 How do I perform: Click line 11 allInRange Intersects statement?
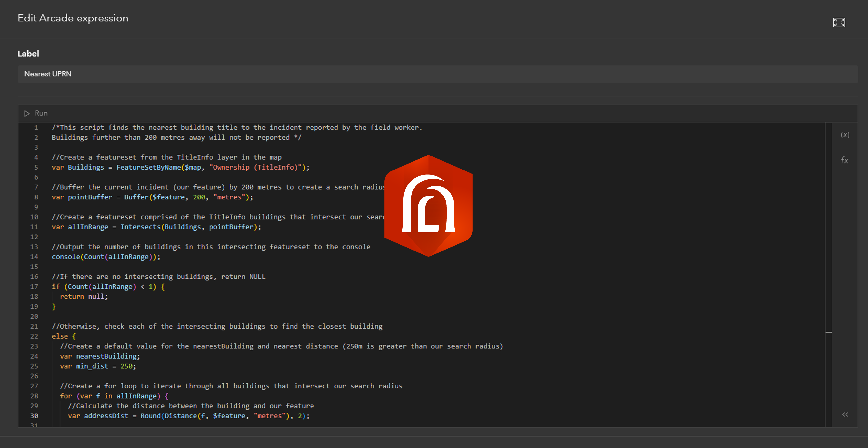pyautogui.click(x=156, y=227)
